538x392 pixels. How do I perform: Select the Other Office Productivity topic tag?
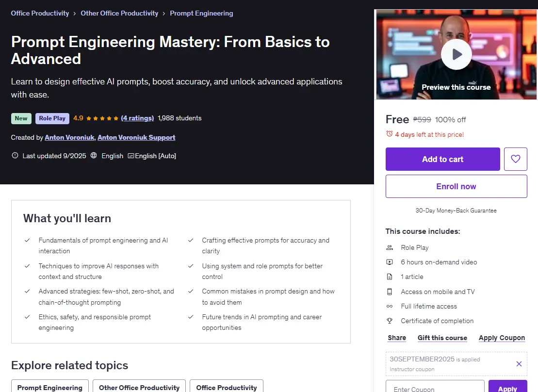(139, 387)
